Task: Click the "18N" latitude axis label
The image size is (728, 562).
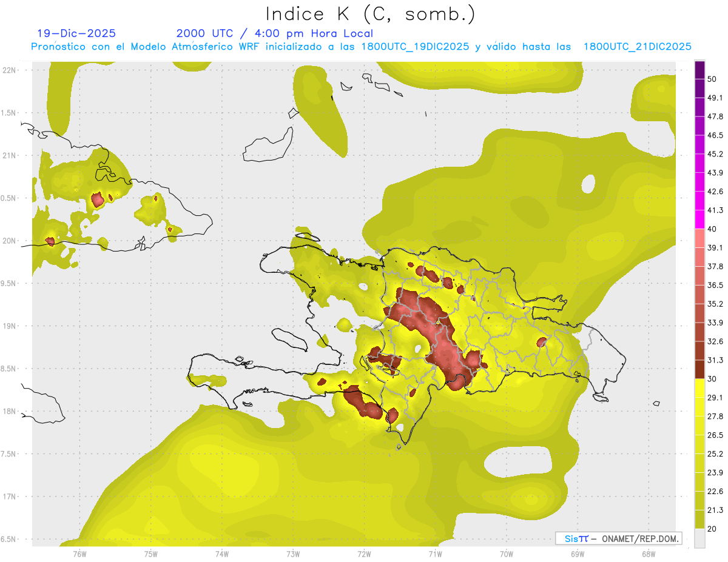Action: (x=8, y=411)
